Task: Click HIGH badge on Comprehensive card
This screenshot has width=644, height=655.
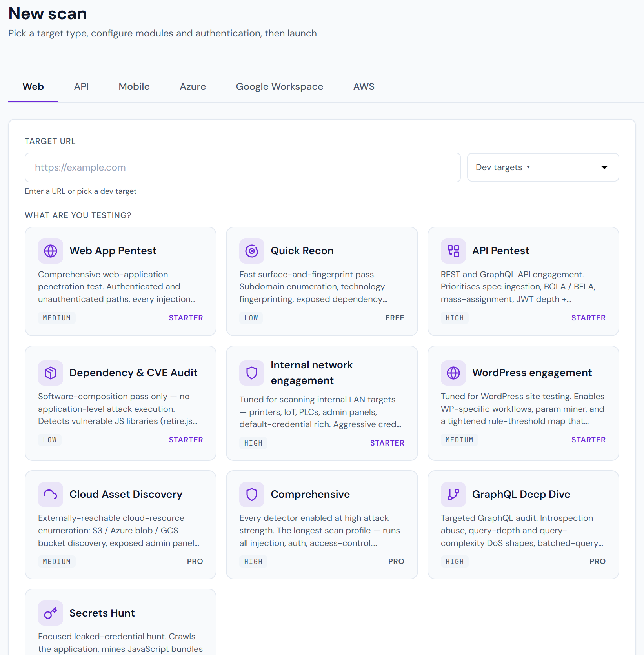Action: coord(253,562)
